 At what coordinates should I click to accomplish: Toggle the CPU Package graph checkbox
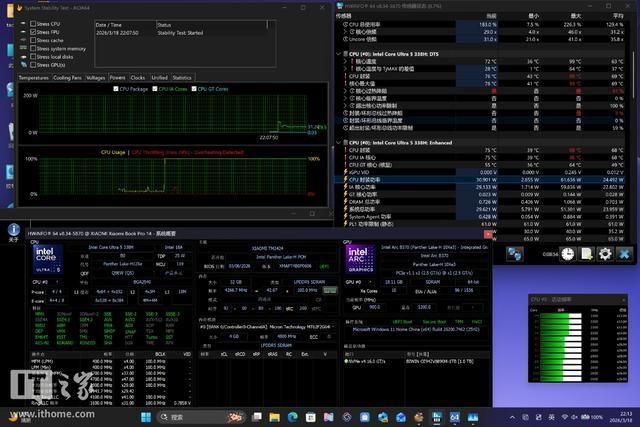point(116,88)
